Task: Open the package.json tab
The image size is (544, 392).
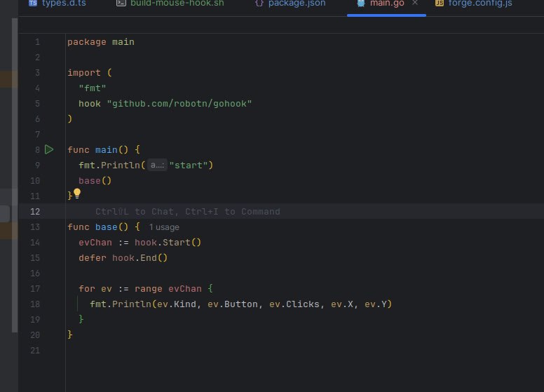Action: coord(297,4)
